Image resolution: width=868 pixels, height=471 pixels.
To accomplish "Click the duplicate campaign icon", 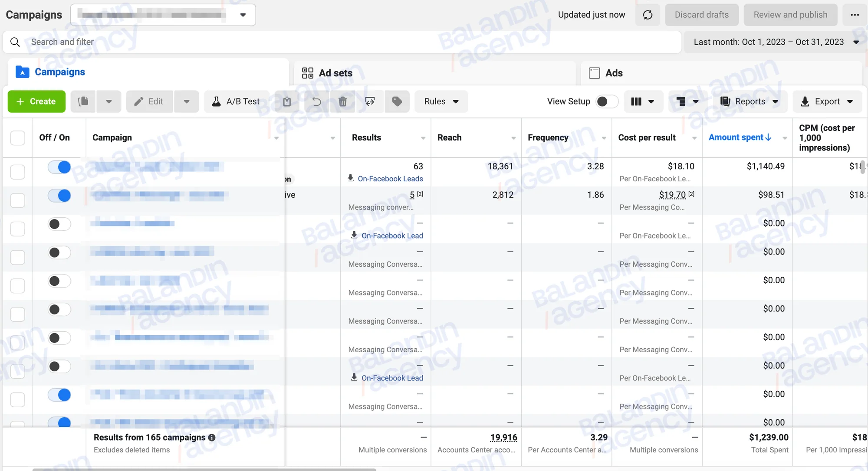I will [83, 101].
